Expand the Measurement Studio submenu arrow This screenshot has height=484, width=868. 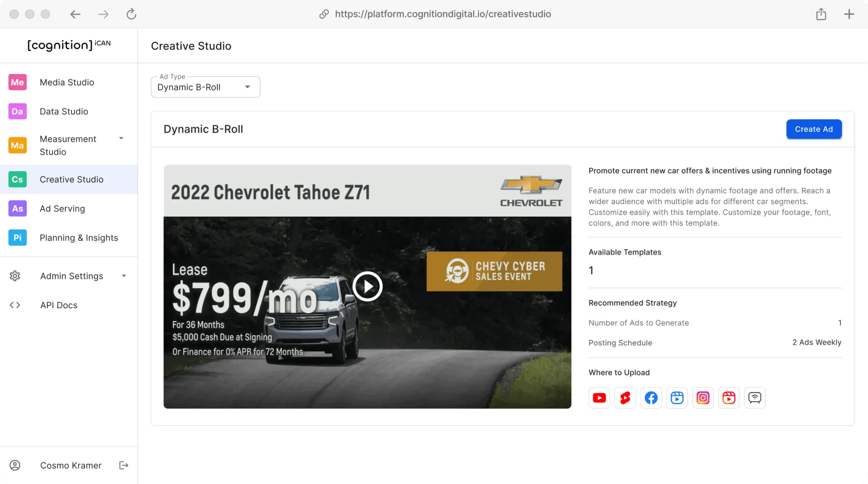[121, 139]
